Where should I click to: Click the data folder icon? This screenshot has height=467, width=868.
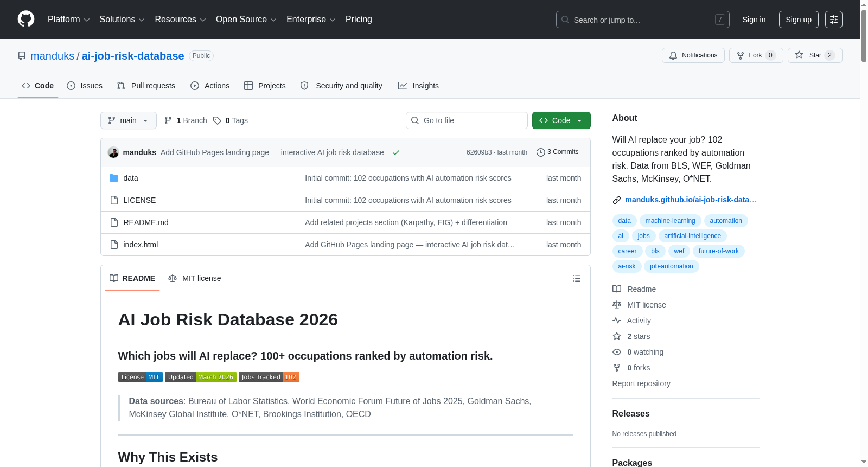[114, 178]
